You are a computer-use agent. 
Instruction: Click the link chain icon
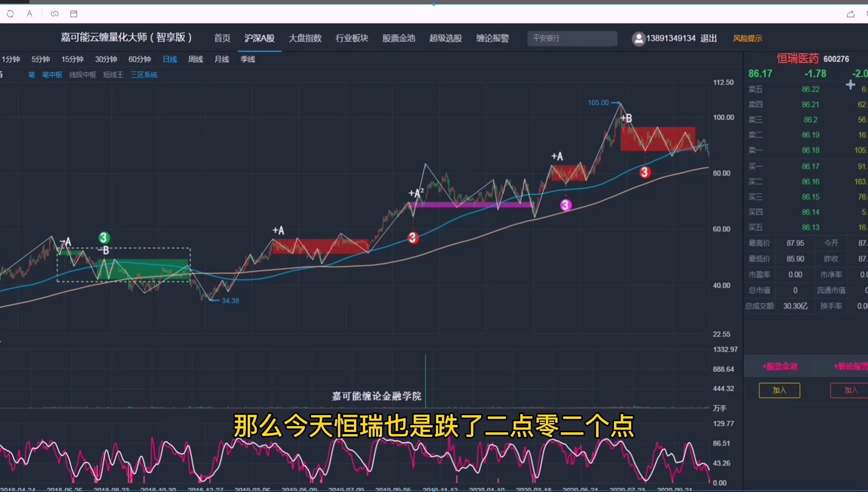[55, 14]
